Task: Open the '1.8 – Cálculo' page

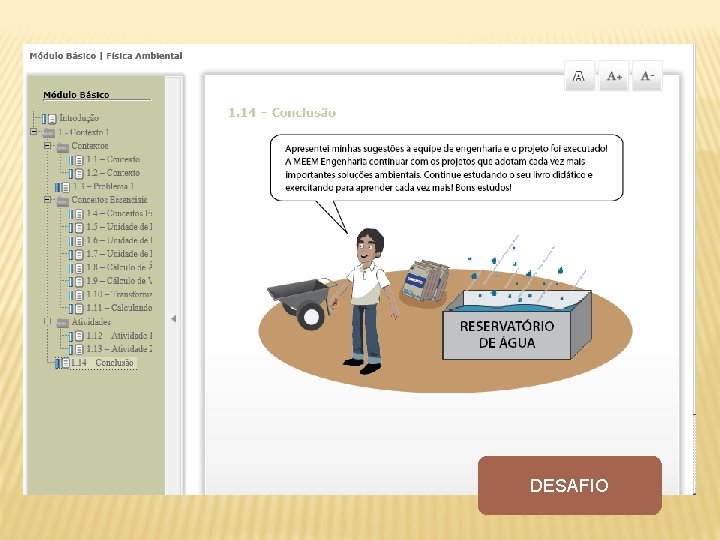Action: [119, 267]
